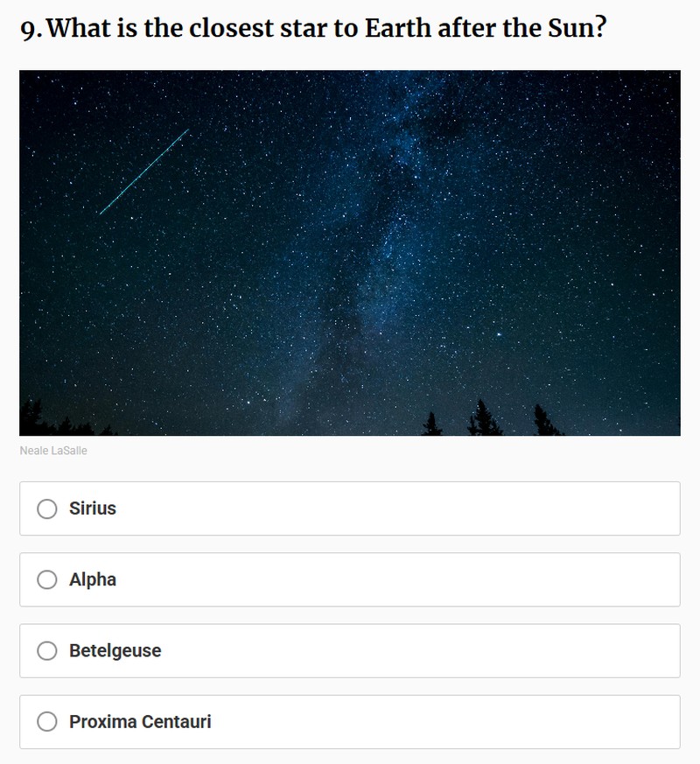Click the 'Proxima Centauri' answer label text
The image size is (700, 764).
pos(140,722)
